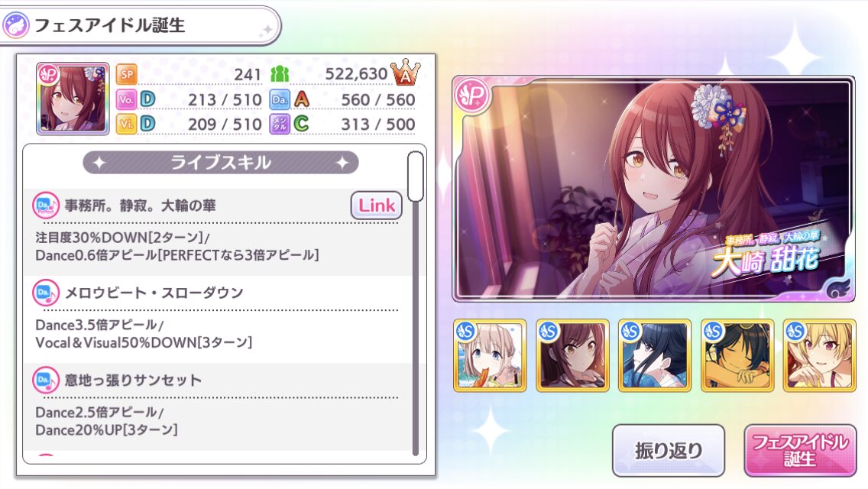Screen dimensions: 868x489
Task: Choose the blonde fifth support card
Action: [x=820, y=355]
